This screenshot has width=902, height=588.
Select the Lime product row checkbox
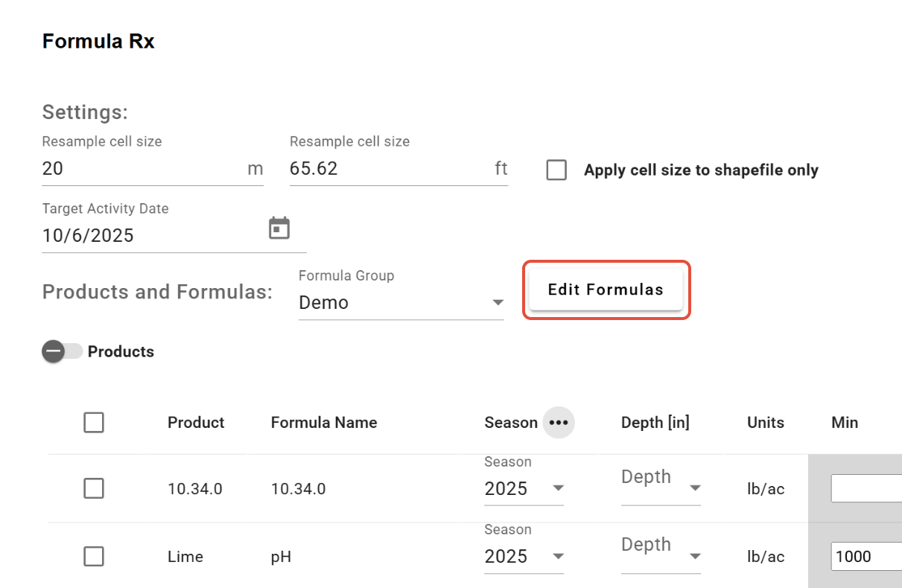coord(94,557)
